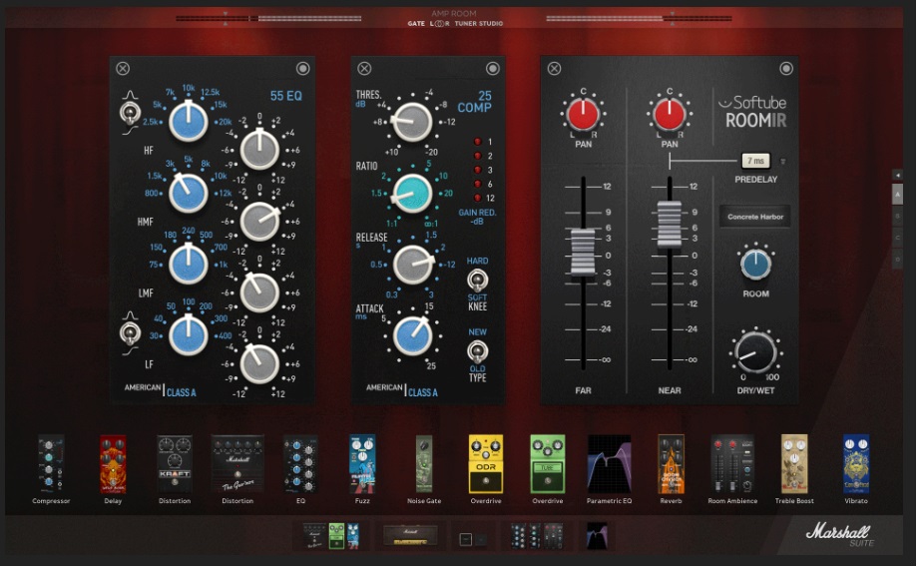Select the green Tube Overdrive pedal
Image resolution: width=924 pixels, height=572 pixels.
click(x=548, y=464)
